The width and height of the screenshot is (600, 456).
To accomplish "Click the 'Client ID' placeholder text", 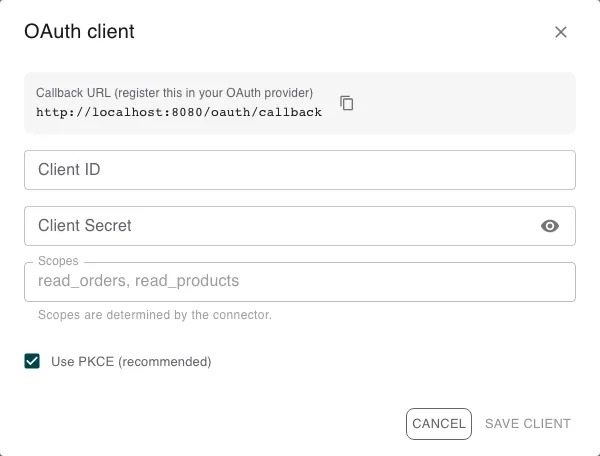I will click(69, 169).
